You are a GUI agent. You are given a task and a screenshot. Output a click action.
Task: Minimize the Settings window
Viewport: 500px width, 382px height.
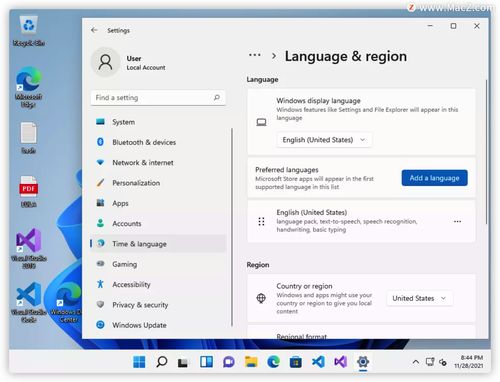(x=430, y=26)
